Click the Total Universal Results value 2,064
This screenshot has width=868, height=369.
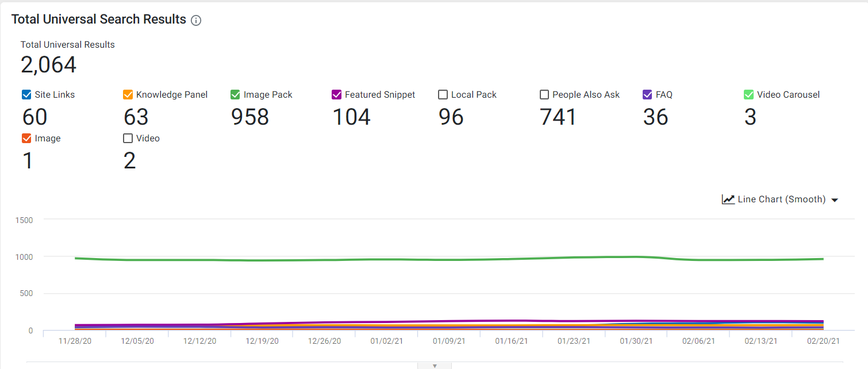coord(49,65)
